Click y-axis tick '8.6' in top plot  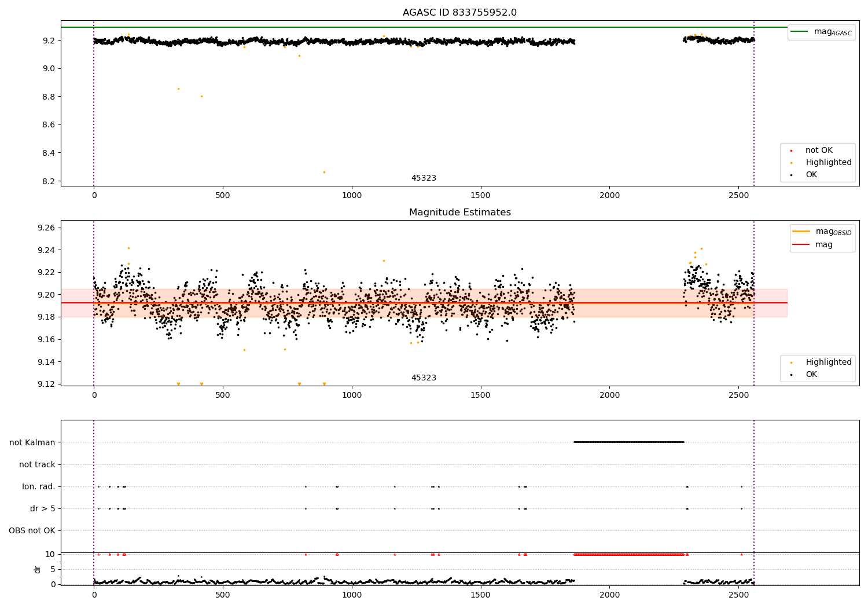click(48, 125)
